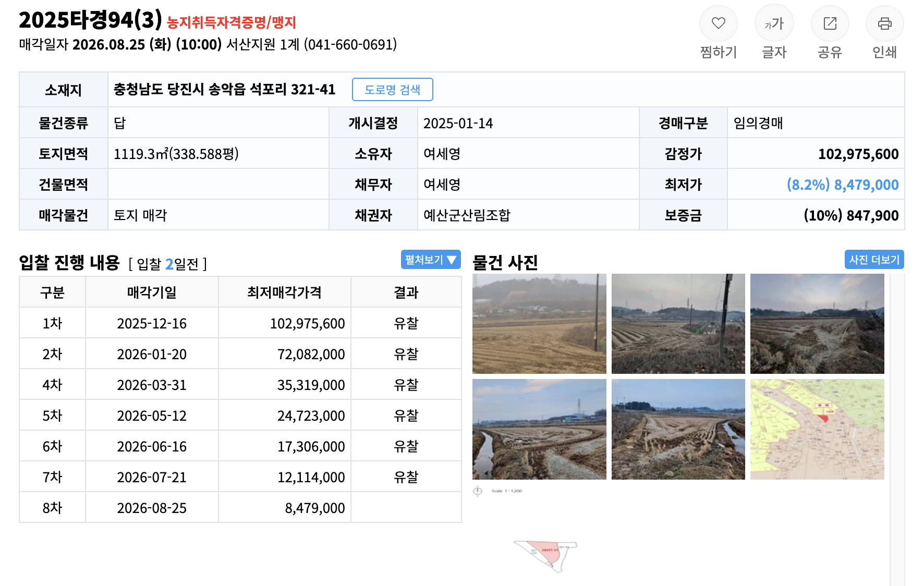Viewport: 924px width, 586px height.
Task: Click the 사진 더보기 button
Action: (x=874, y=260)
